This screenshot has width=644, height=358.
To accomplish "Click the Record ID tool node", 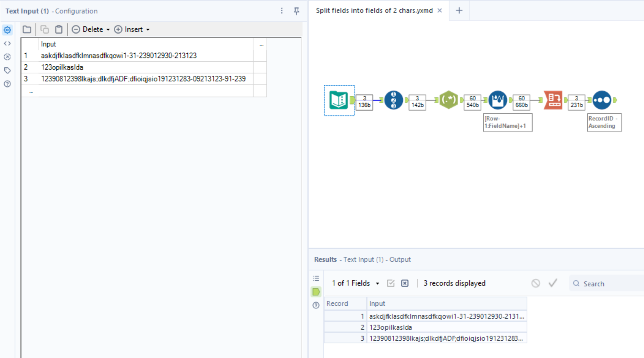I will pos(393,100).
